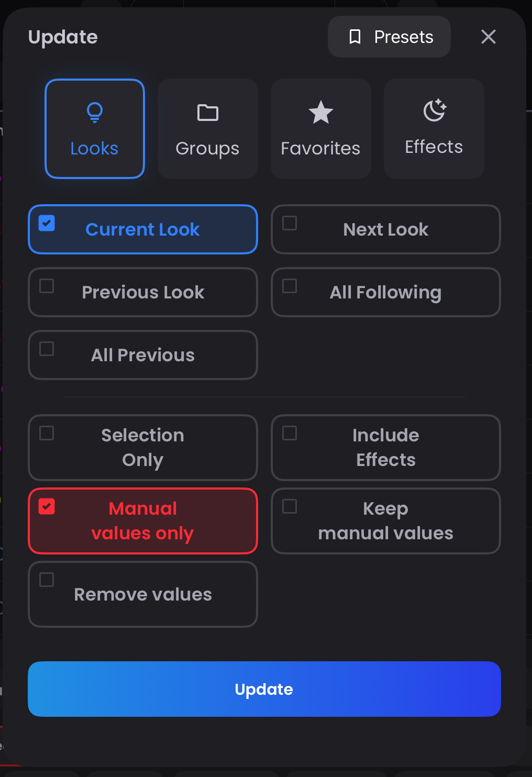Check Keep manual values option
Viewport: 532px width, 777px height.
[290, 506]
